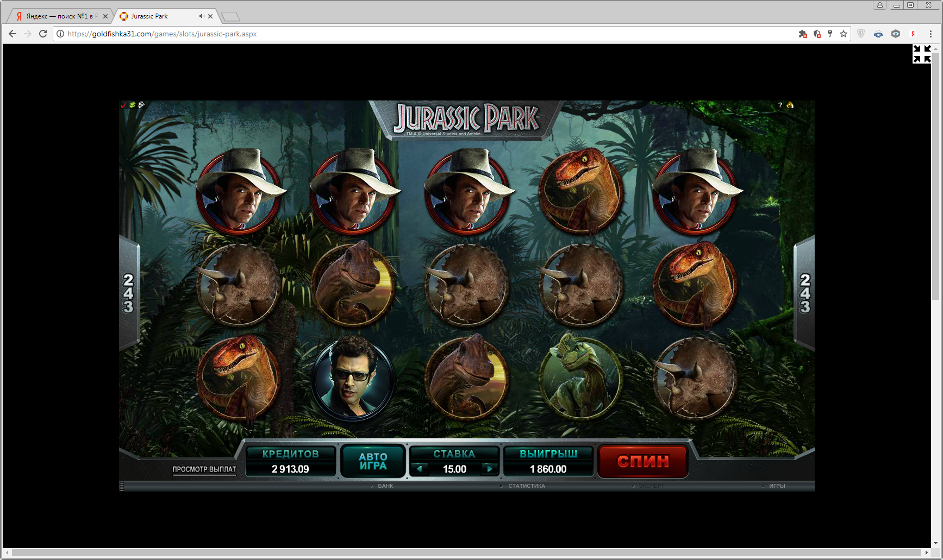The height and width of the screenshot is (560, 943).
Task: Increase the bet with the right arrow
Action: [x=489, y=469]
